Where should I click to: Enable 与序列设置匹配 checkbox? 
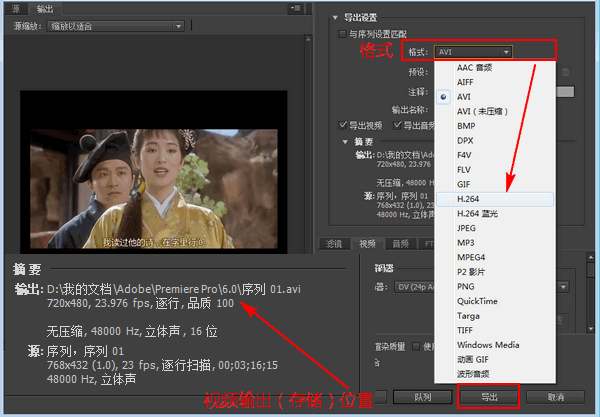[x=342, y=34]
